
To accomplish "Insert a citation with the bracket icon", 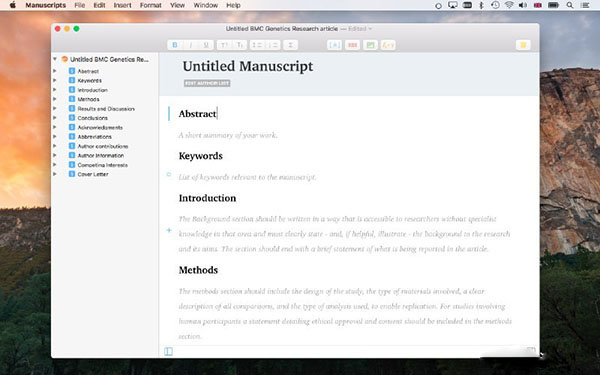I will pos(334,45).
